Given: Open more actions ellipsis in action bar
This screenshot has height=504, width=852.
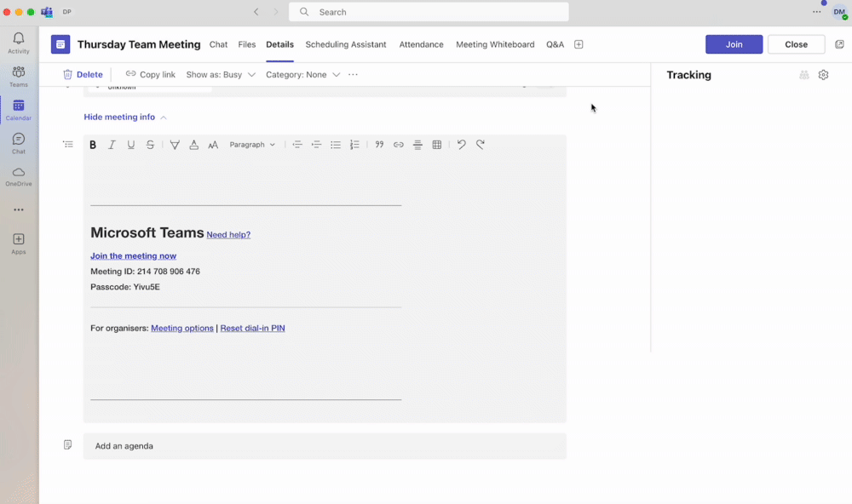Looking at the screenshot, I should tap(354, 74).
